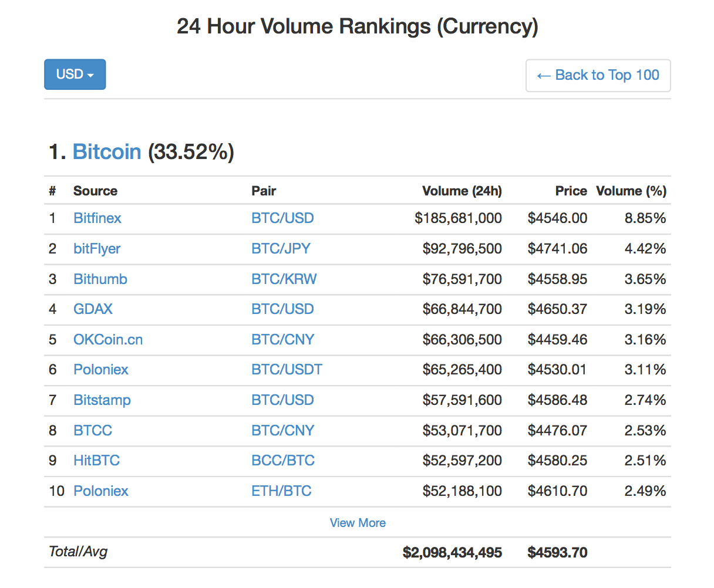Open the BTC/JPY pair link
This screenshot has width=714, height=588.
(281, 249)
